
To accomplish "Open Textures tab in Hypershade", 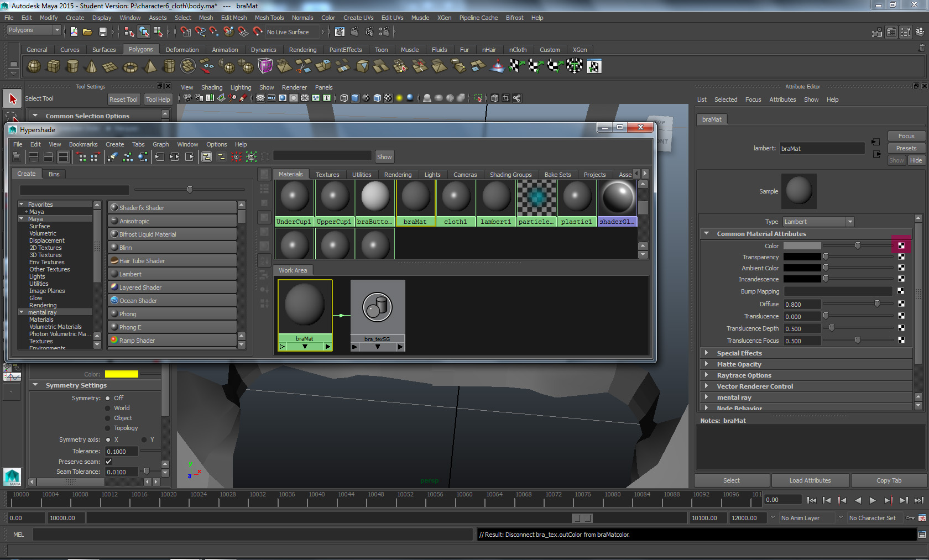I will [327, 175].
